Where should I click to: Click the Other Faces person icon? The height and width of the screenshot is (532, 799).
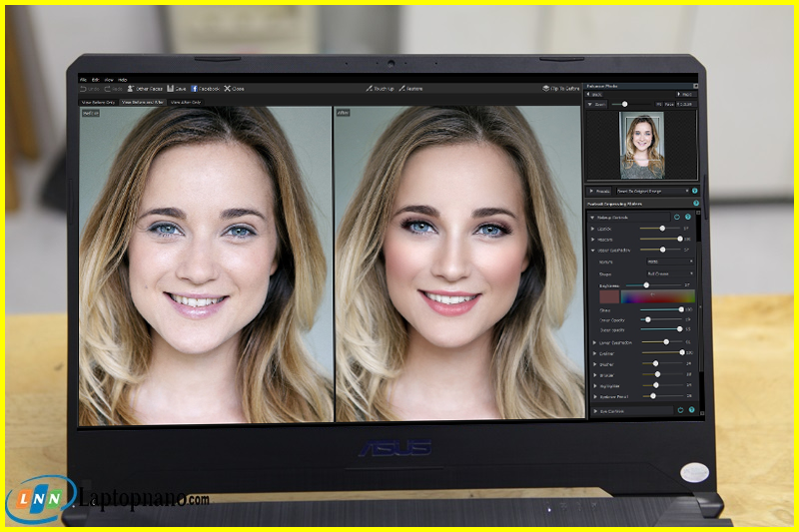[131, 89]
